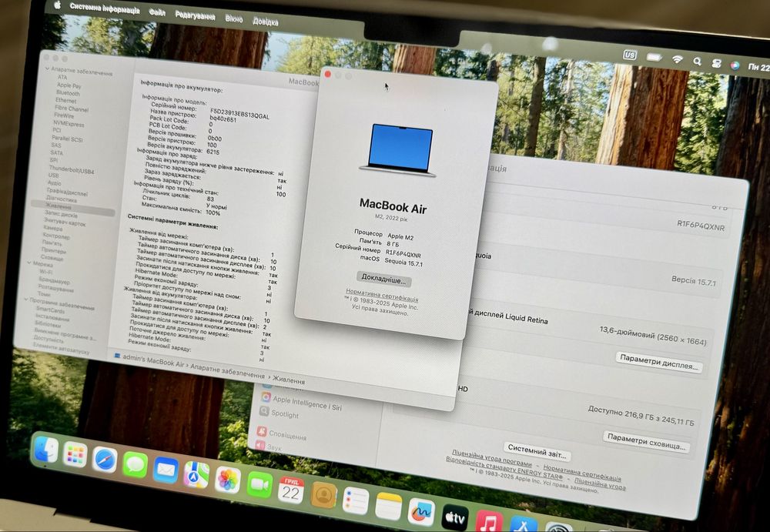Open Photos app in the Dock
The height and width of the screenshot is (532, 770).
click(x=228, y=480)
